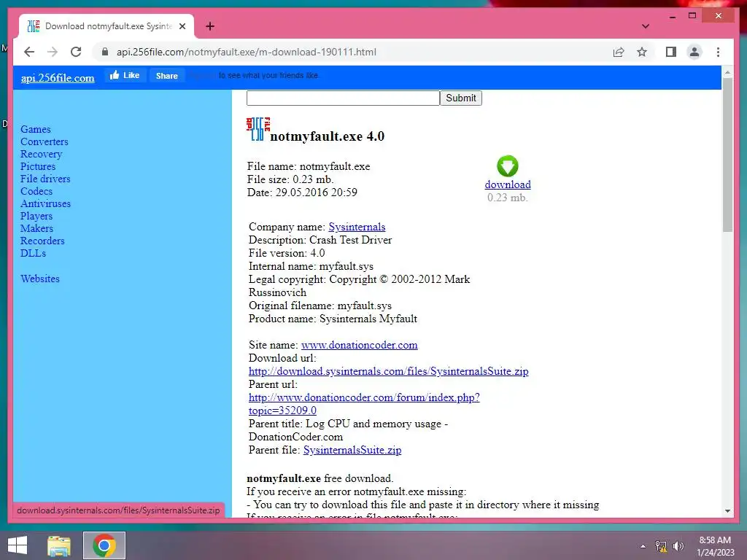Open the Recovery category
The width and height of the screenshot is (747, 560).
[42, 155]
